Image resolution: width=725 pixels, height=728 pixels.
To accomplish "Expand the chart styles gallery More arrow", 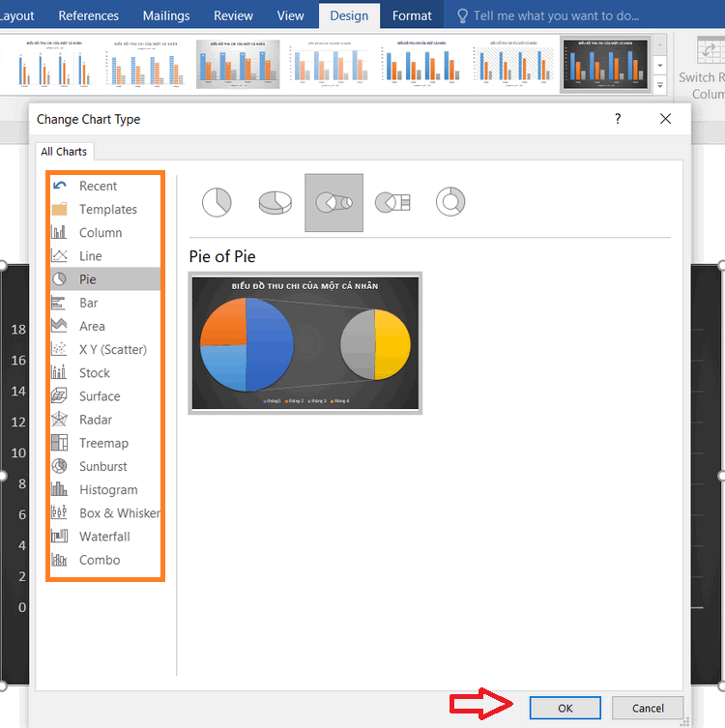I will pos(660,85).
